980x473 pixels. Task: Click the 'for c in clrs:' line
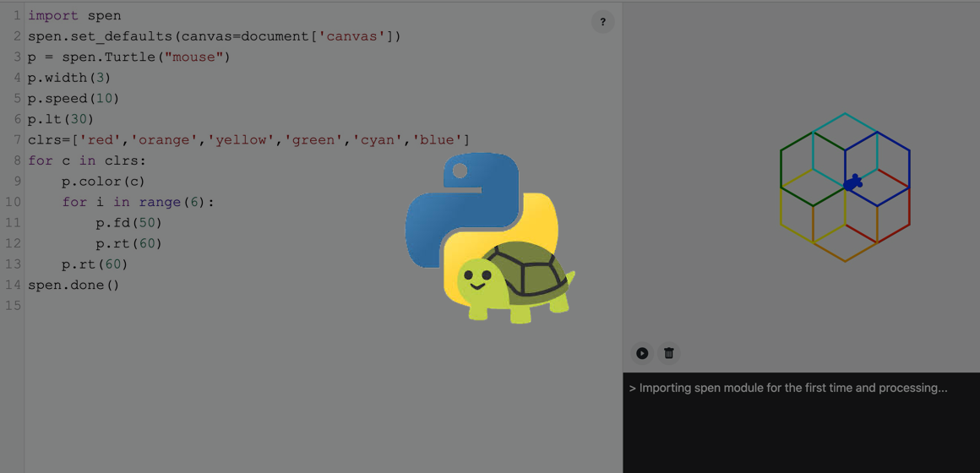click(86, 160)
